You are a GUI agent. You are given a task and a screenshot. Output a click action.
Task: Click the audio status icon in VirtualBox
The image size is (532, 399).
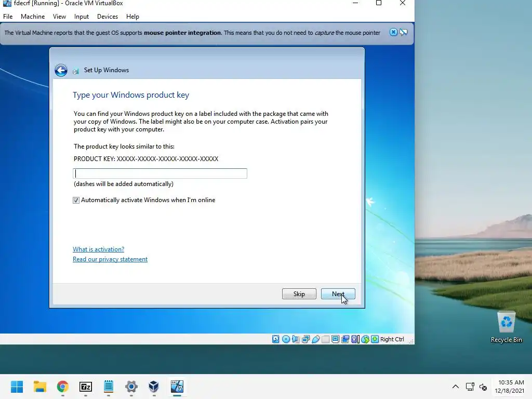coord(296,339)
